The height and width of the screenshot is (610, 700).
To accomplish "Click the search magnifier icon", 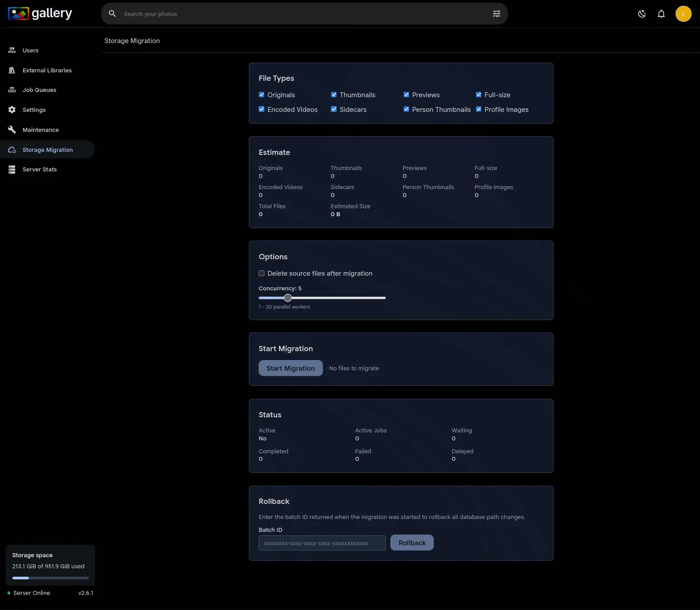I will coord(113,14).
